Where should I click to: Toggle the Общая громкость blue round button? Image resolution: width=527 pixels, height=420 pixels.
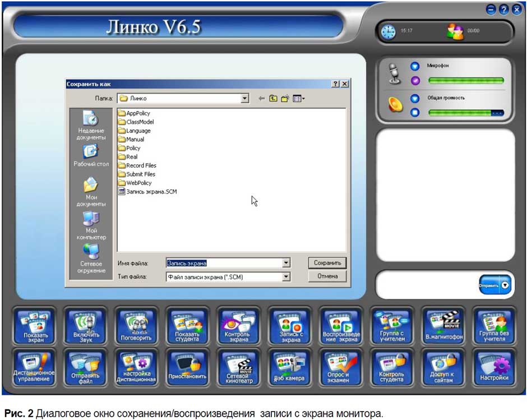point(415,99)
